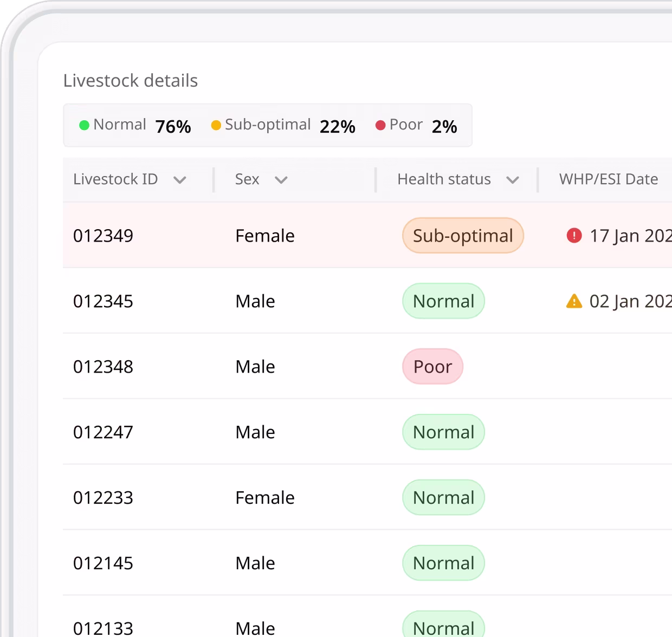The height and width of the screenshot is (637, 672).
Task: Click livestock ID 012247
Action: (103, 433)
